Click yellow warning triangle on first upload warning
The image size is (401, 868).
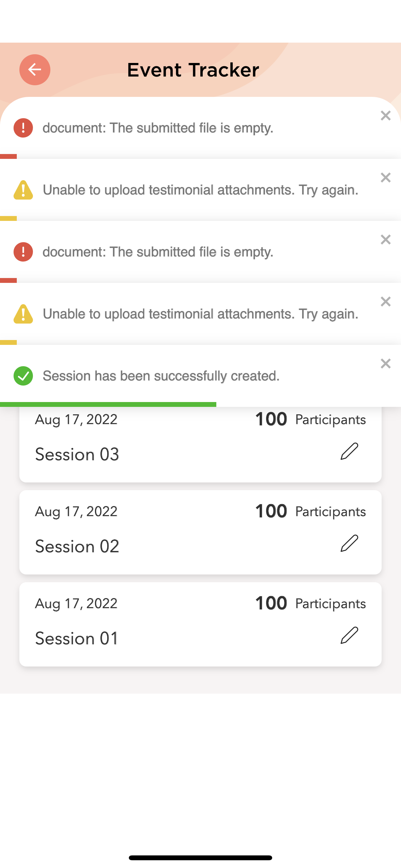pos(23,190)
